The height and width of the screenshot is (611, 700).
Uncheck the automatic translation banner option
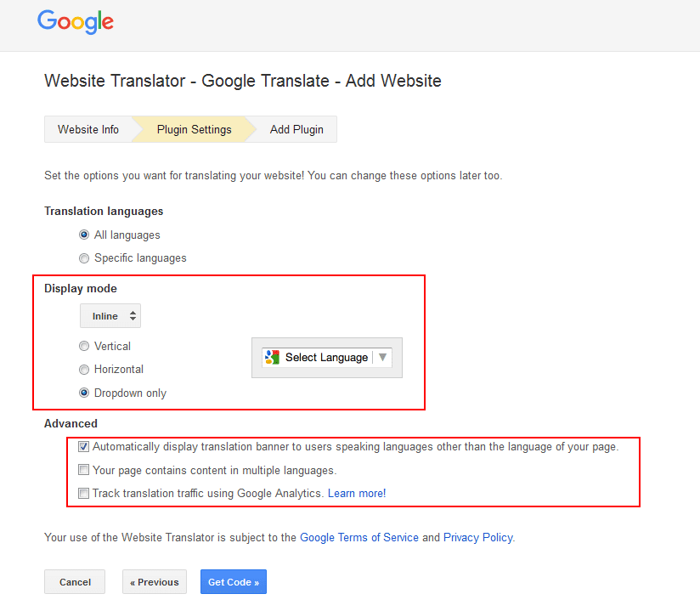83,446
